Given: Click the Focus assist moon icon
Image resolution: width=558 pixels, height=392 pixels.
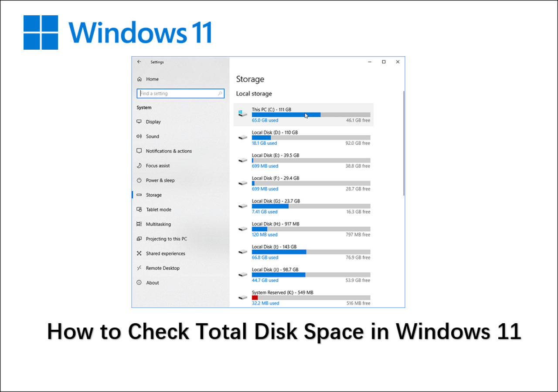Looking at the screenshot, I should (139, 166).
